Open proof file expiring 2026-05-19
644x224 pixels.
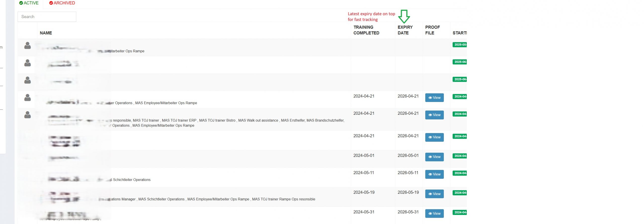click(x=434, y=194)
